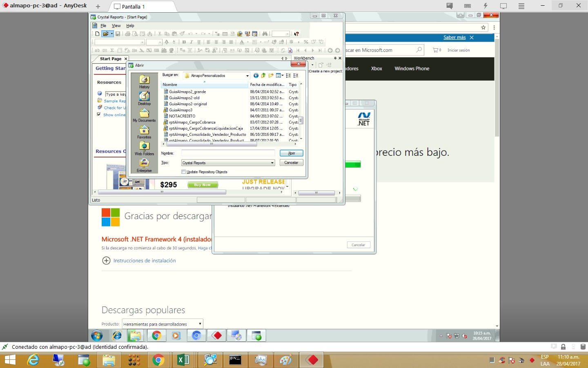Click the file list vertical scrollbar thumb
Screen dimensions: 588x368
pos(301,120)
